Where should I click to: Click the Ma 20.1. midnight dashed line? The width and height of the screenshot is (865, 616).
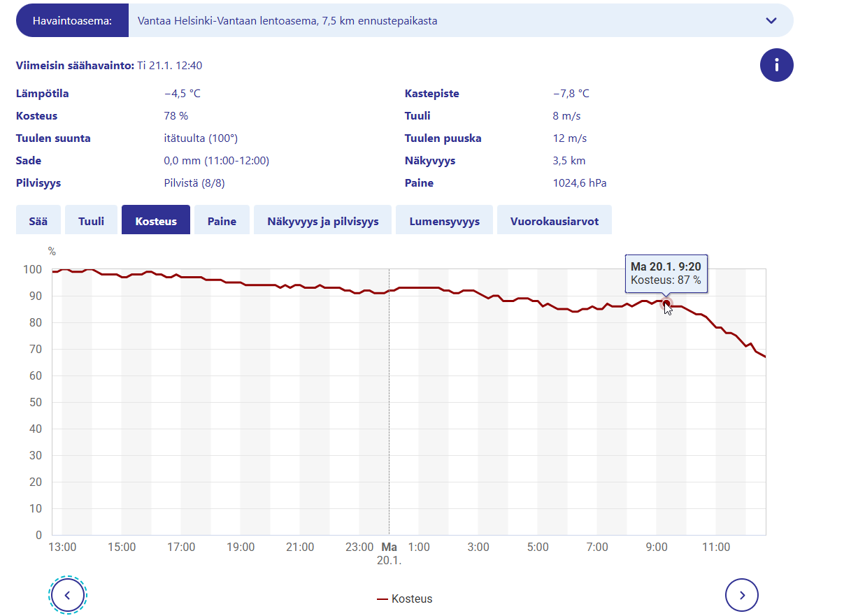click(x=389, y=420)
